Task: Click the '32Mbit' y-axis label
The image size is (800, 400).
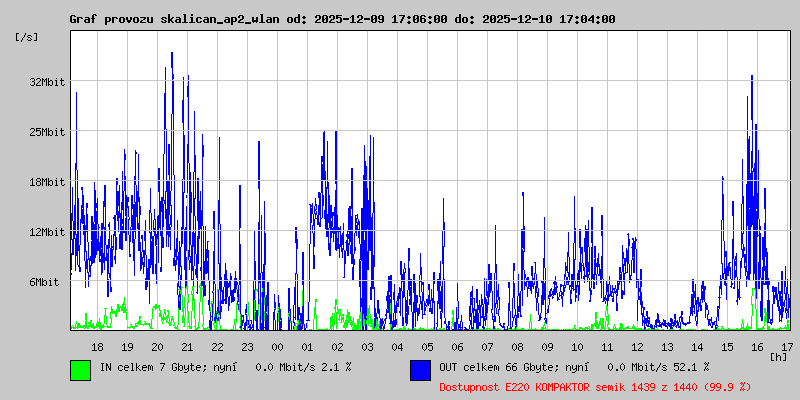Action: (x=47, y=82)
